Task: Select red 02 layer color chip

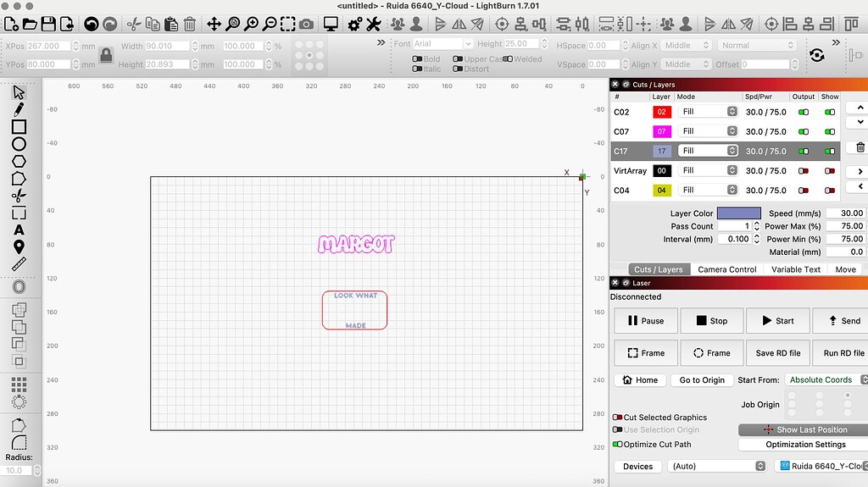Action: pos(661,112)
